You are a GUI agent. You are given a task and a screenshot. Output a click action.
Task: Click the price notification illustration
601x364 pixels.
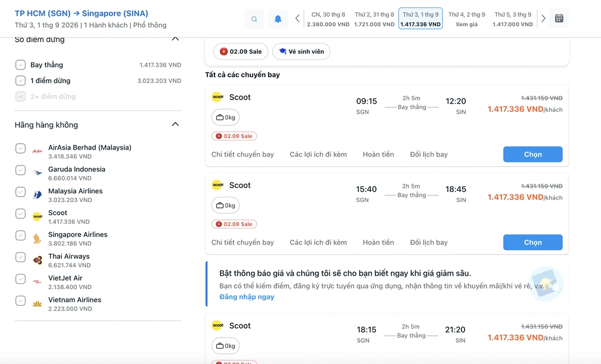[546, 284]
